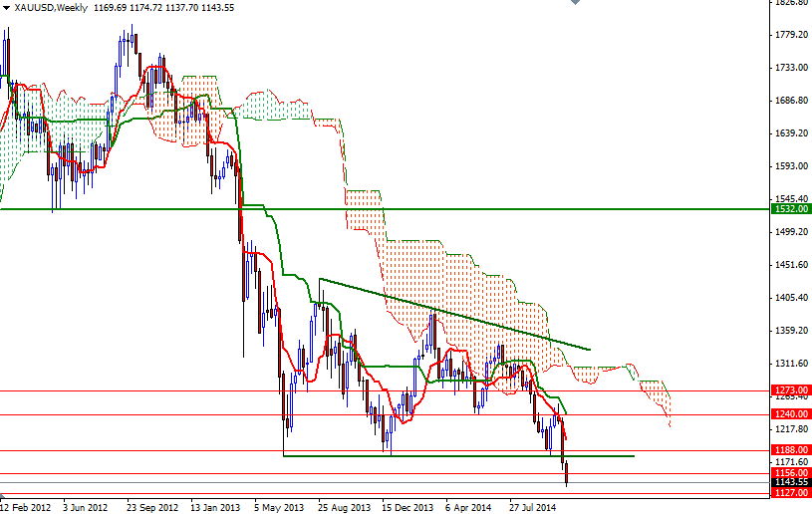Image resolution: width=812 pixels, height=514 pixels.
Task: Click the 5 May 2013 date label
Action: [278, 507]
